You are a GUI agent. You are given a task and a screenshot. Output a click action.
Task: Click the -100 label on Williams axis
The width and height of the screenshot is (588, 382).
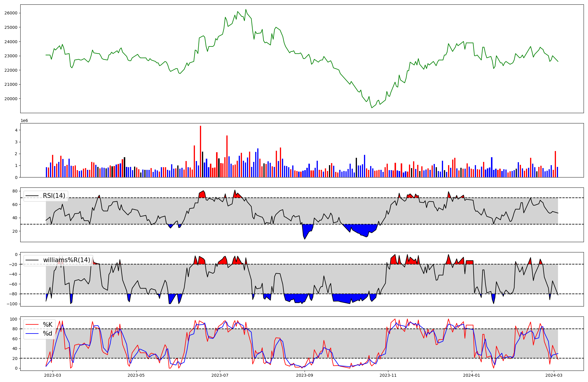(12, 304)
